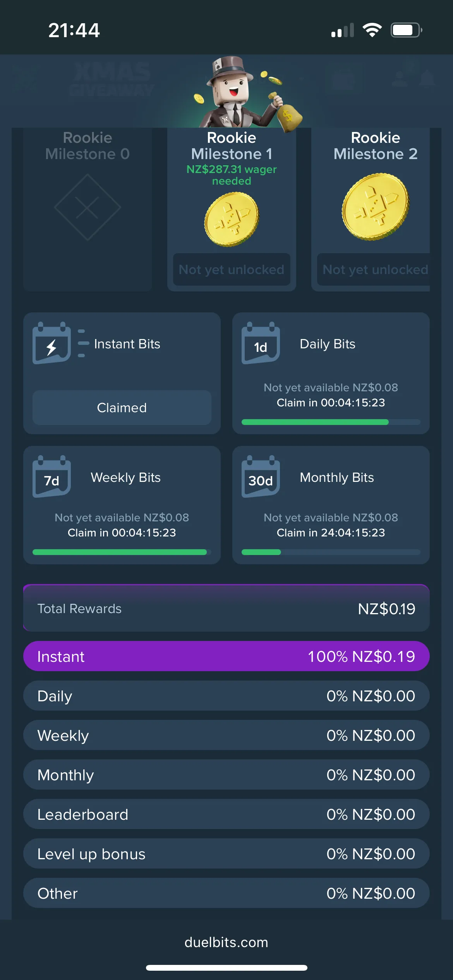The height and width of the screenshot is (980, 453).
Task: Tap the locked Rookie Milestone 0 diamond icon
Action: (x=88, y=207)
